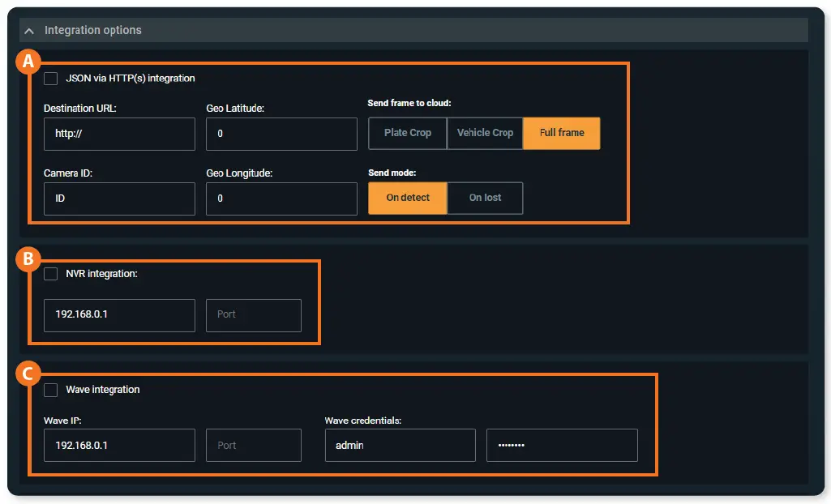Image resolution: width=831 pixels, height=504 pixels.
Task: Click the NVR integration Port field
Action: tap(254, 315)
